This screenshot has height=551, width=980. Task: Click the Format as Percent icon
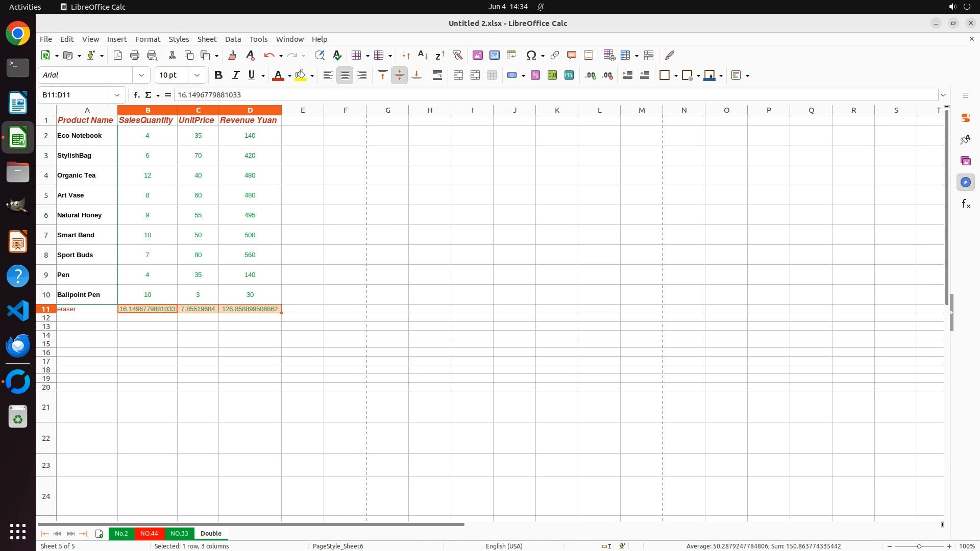coord(535,75)
